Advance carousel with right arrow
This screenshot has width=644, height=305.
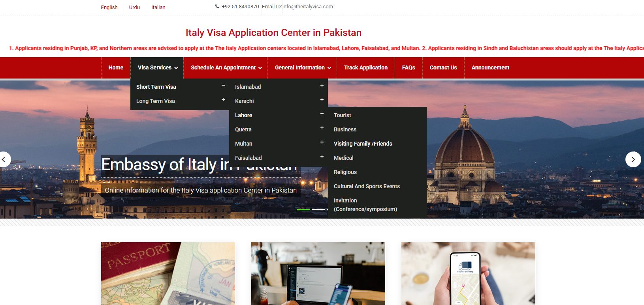(633, 159)
